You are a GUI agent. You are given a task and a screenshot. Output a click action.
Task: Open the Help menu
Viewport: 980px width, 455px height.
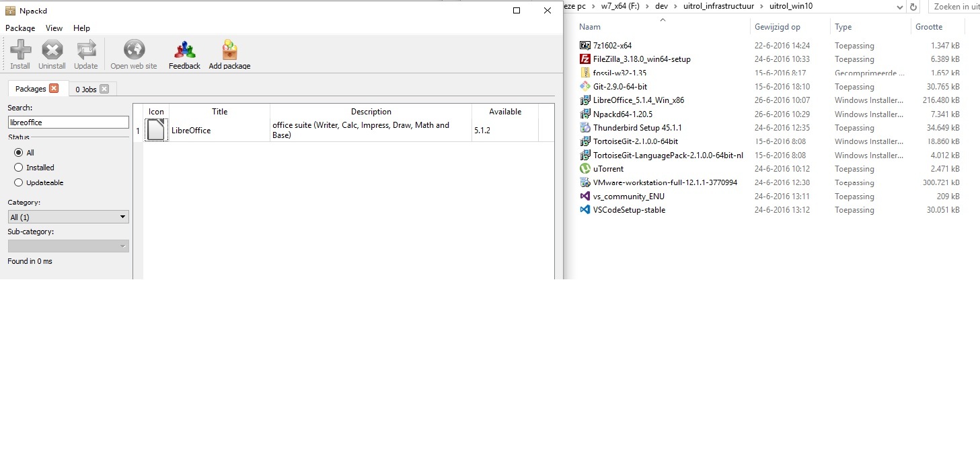click(81, 28)
